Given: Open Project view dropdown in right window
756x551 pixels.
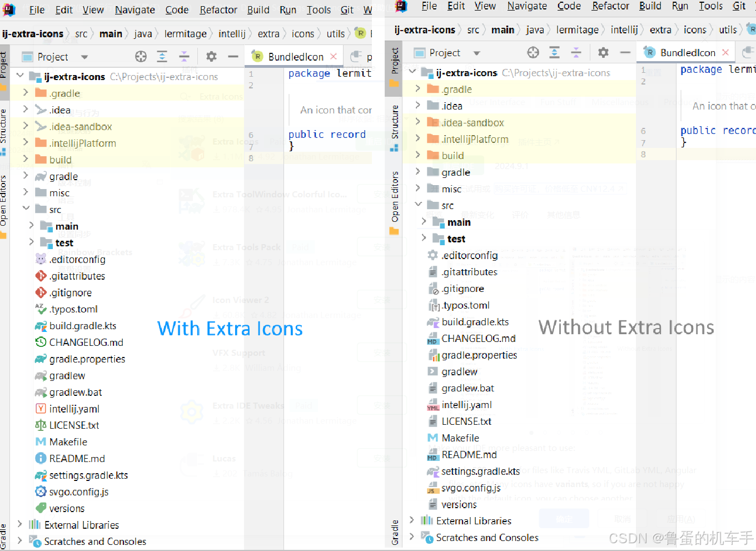Looking at the screenshot, I should pyautogui.click(x=476, y=53).
